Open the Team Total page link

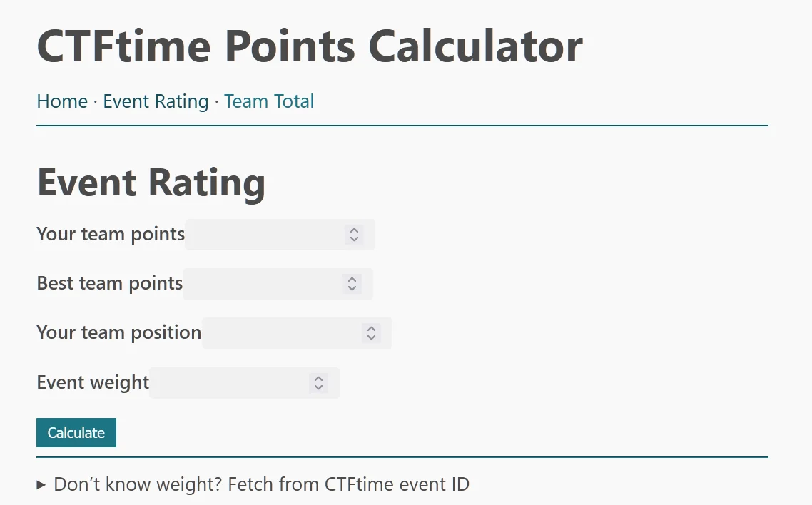pyautogui.click(x=269, y=101)
